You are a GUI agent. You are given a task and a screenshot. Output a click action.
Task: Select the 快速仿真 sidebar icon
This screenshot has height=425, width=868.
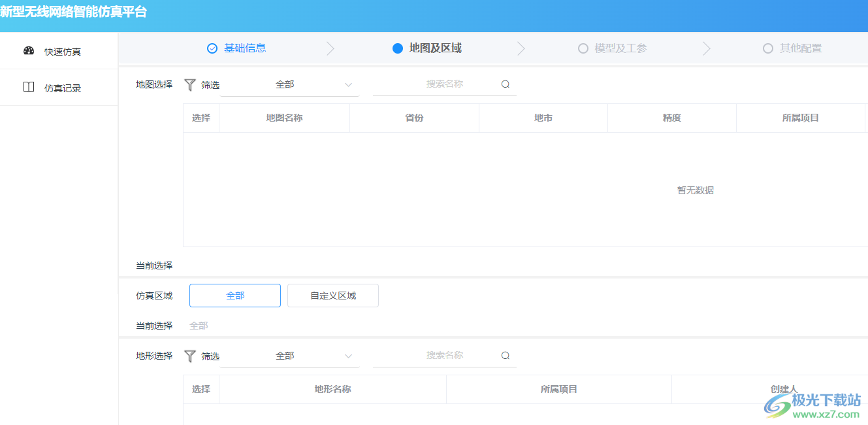pyautogui.click(x=29, y=50)
